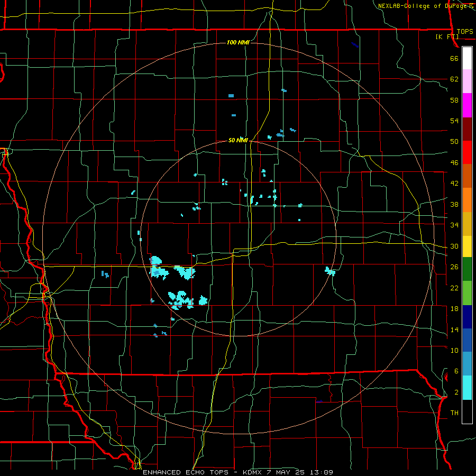
Task: Click the 100 NMI range ring label
Action: [x=239, y=42]
